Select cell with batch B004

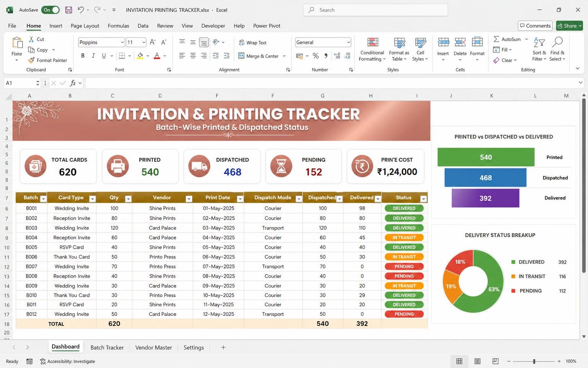pos(31,238)
